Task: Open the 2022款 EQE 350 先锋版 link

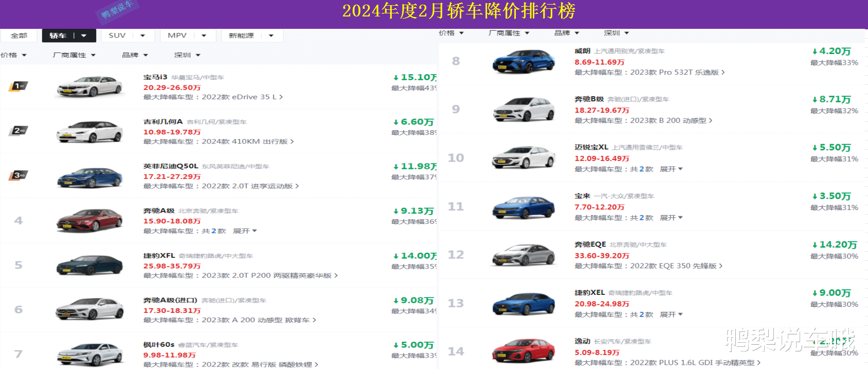Action: point(677,266)
